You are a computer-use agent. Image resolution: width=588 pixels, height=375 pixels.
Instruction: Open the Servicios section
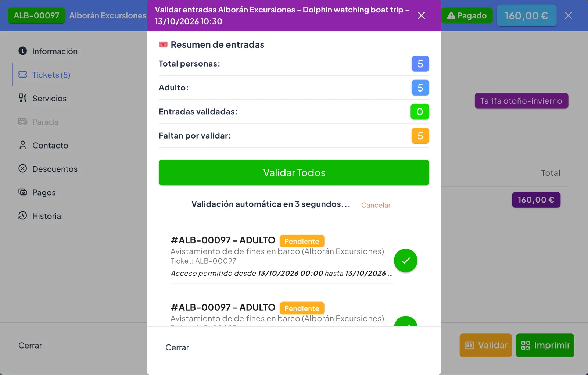click(49, 98)
